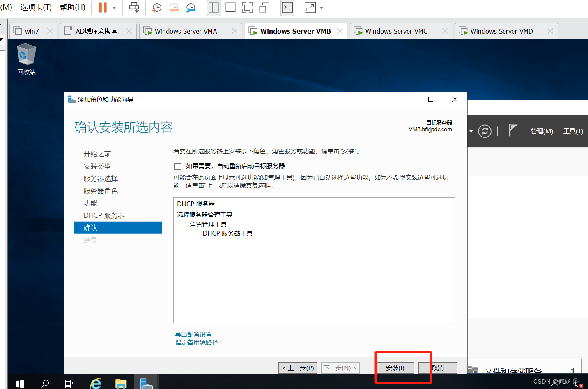Take a snapshot of the virtual machine

[x=157, y=7]
